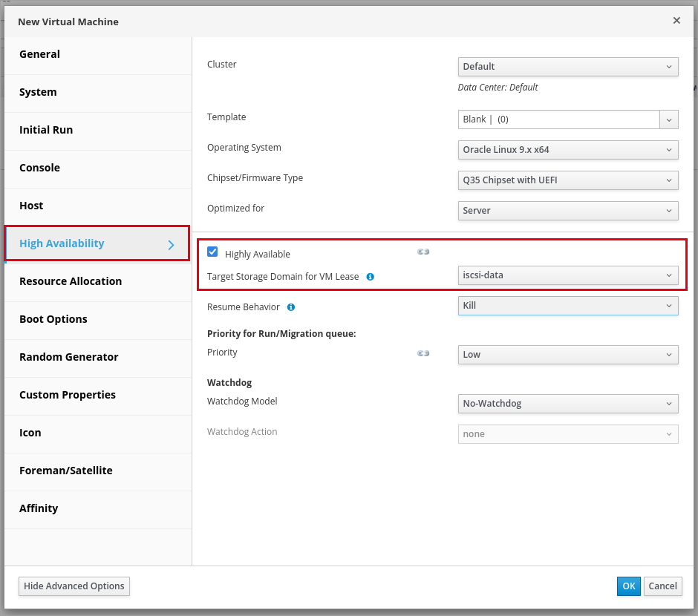698x616 pixels.
Task: Click the info icon beside Target Storage Domain
Action: click(x=370, y=277)
